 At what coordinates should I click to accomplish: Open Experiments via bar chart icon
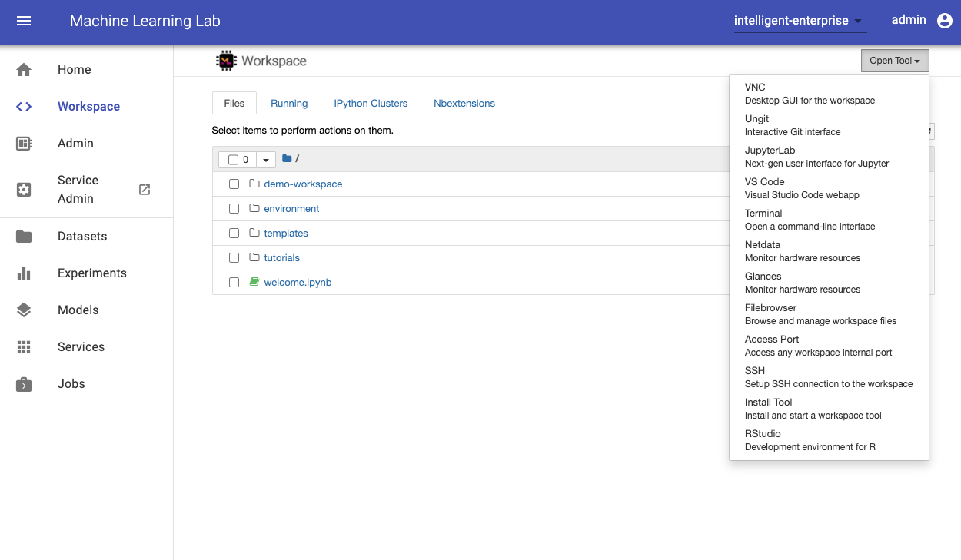(x=24, y=273)
